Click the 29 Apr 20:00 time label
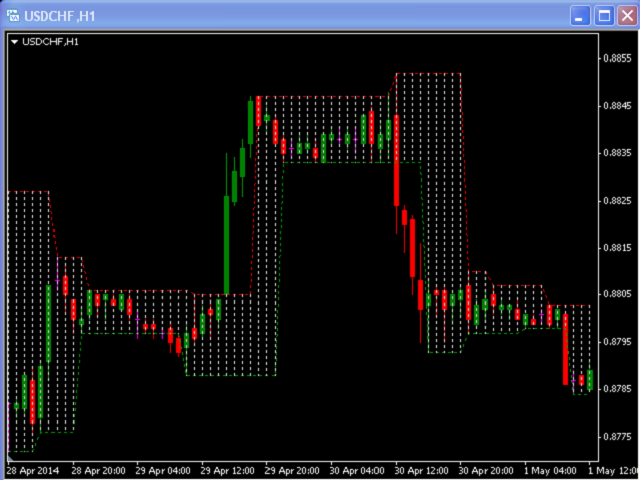Image resolution: width=640 pixels, height=480 pixels. click(292, 471)
